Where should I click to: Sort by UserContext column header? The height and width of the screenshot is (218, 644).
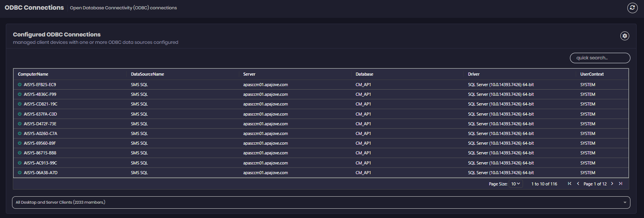pos(592,74)
